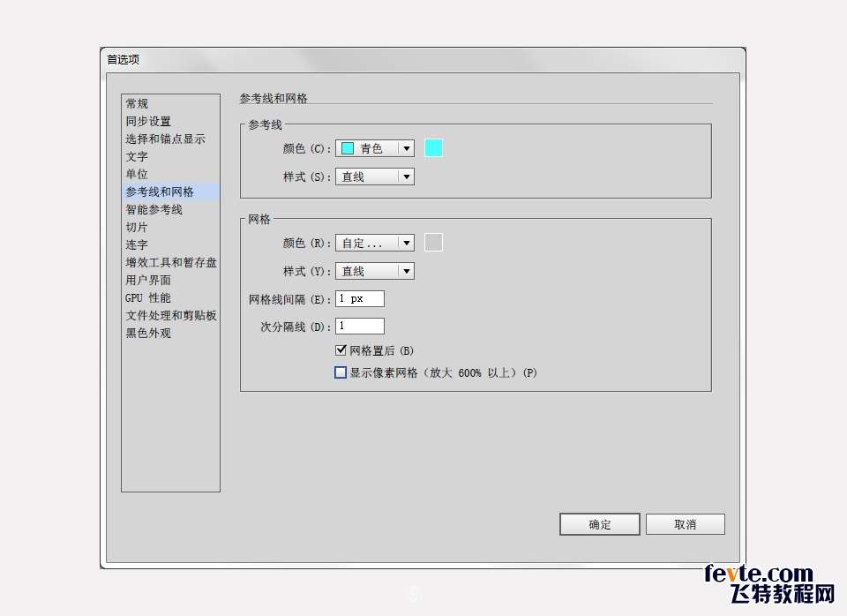
Task: Open 文字 preferences category
Action: tap(170, 157)
